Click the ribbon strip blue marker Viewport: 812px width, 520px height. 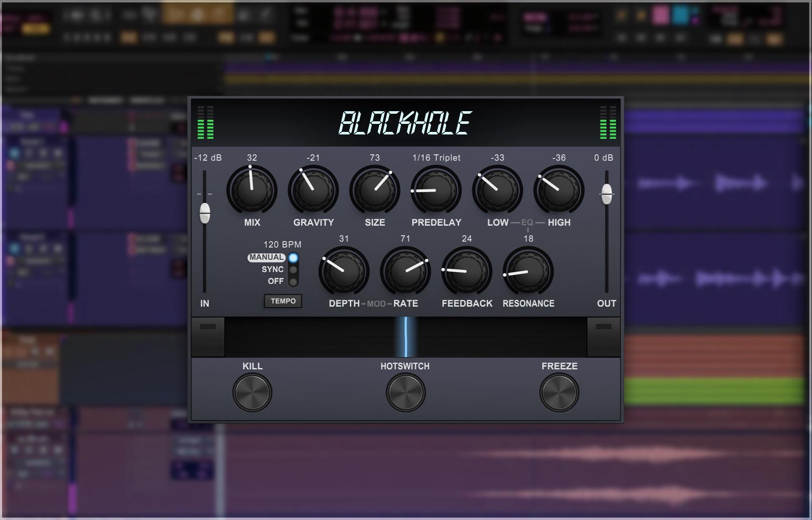pyautogui.click(x=406, y=337)
